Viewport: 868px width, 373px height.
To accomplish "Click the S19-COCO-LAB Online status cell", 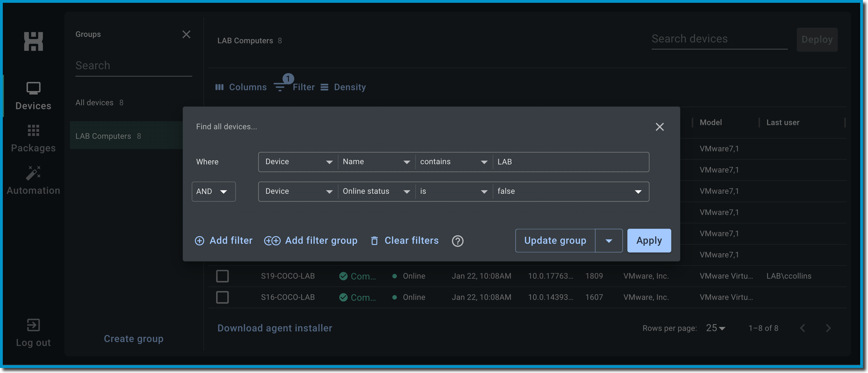I will (x=409, y=276).
